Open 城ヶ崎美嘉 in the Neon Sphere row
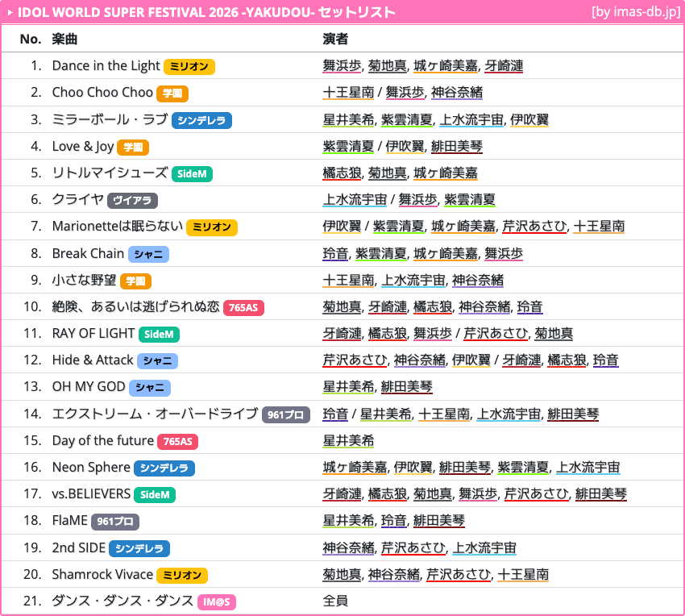This screenshot has height=616, width=685. (355, 467)
